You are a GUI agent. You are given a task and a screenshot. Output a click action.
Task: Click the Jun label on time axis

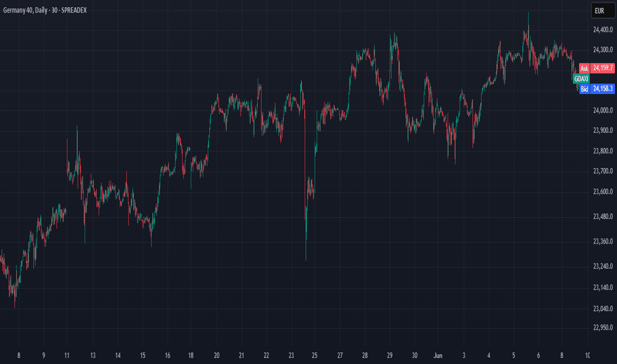coord(438,355)
